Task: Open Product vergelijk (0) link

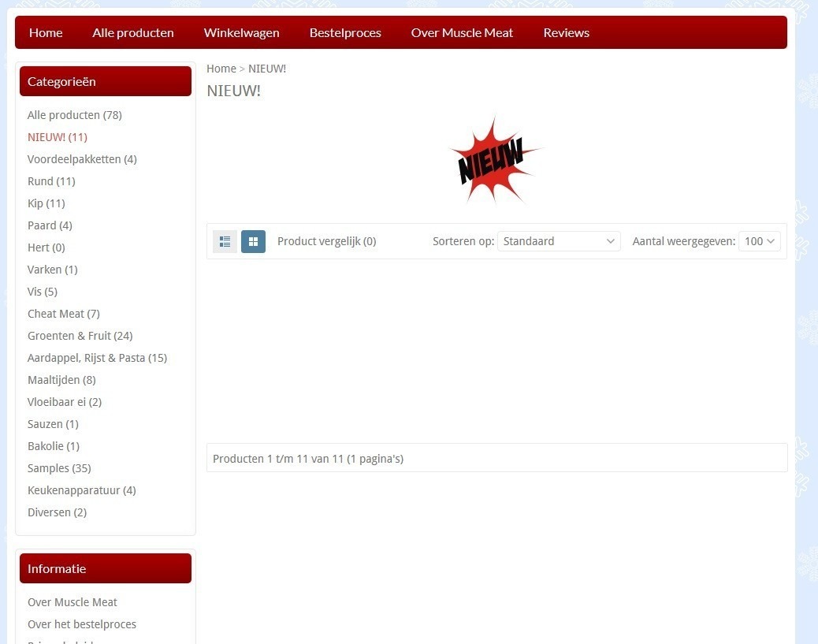Action: 326,241
